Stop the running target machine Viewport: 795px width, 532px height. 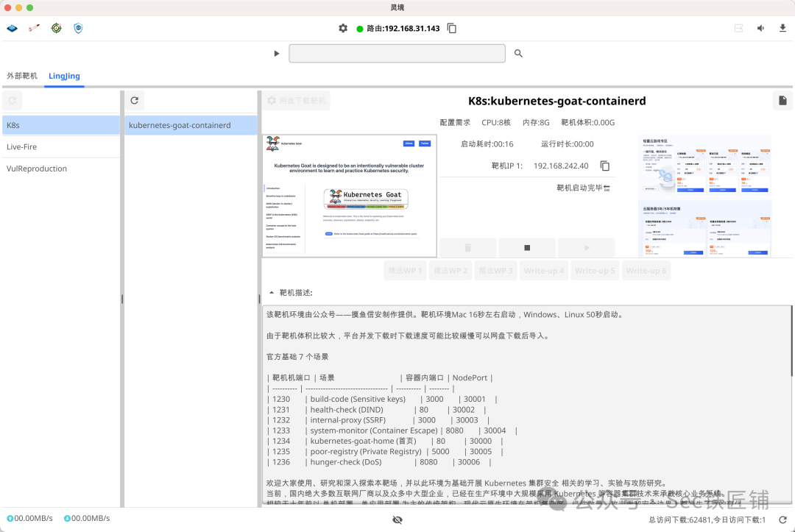click(x=527, y=248)
